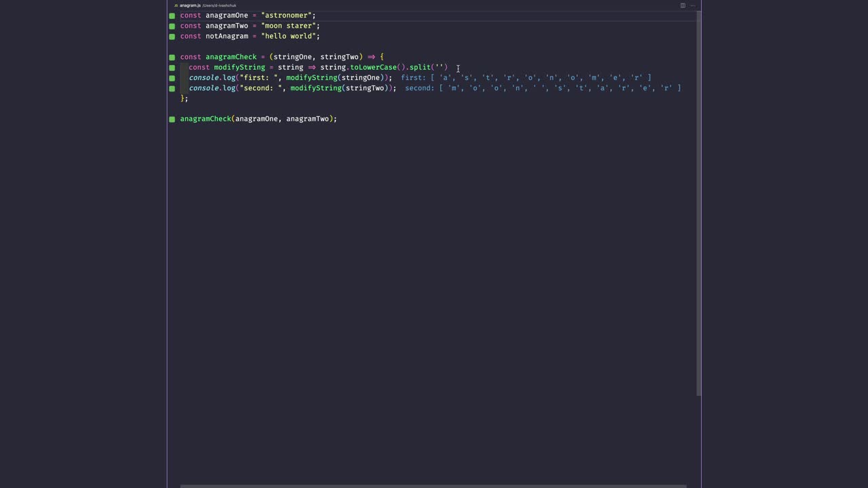Click the horizontal scrollbar at bottom
868x488 pixels.
(433, 485)
